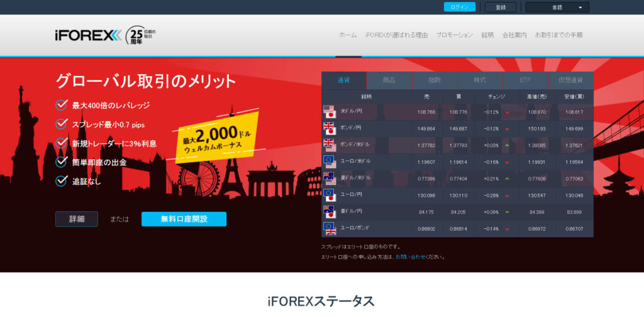Viewport: 644px width, 317px height.
Task: Click the buy price 149.887
Action: click(x=458, y=129)
